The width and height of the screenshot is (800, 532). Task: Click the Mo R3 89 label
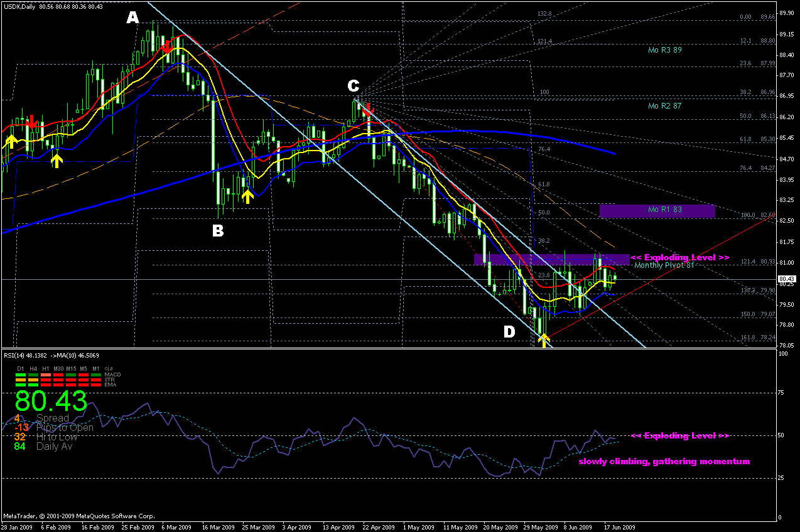(665, 50)
